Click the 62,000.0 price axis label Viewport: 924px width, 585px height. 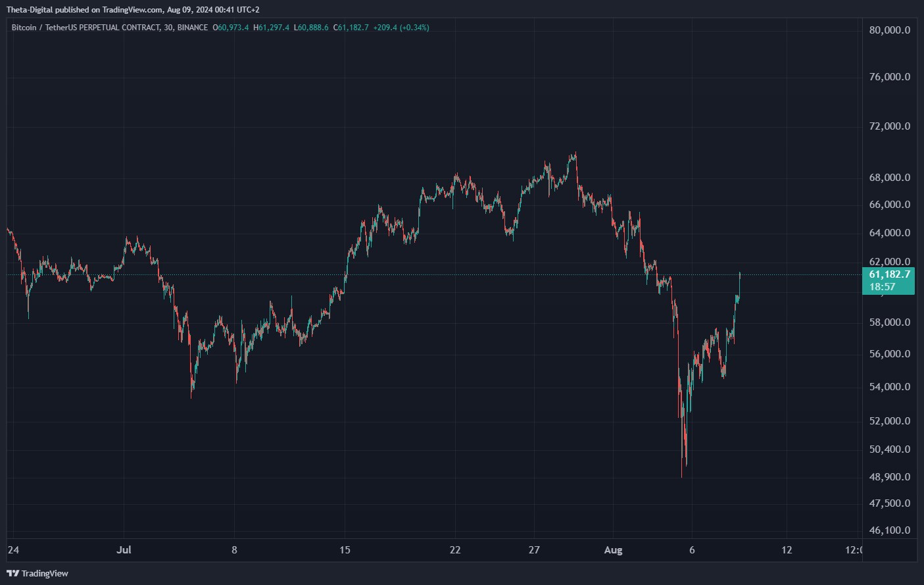coord(890,262)
